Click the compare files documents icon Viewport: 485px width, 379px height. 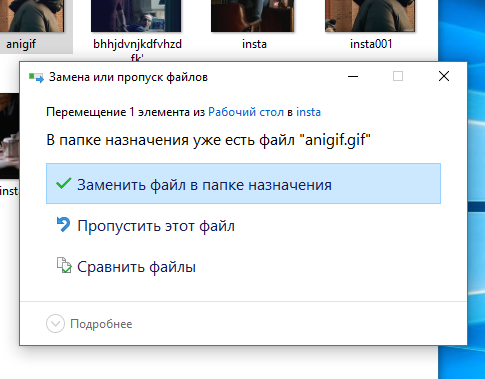click(64, 265)
